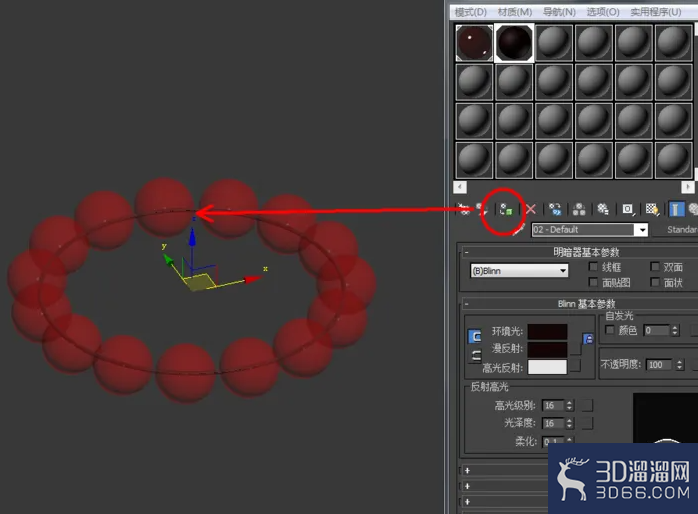Click the Standard material type button
The height and width of the screenshot is (514, 698).
pyautogui.click(x=675, y=230)
